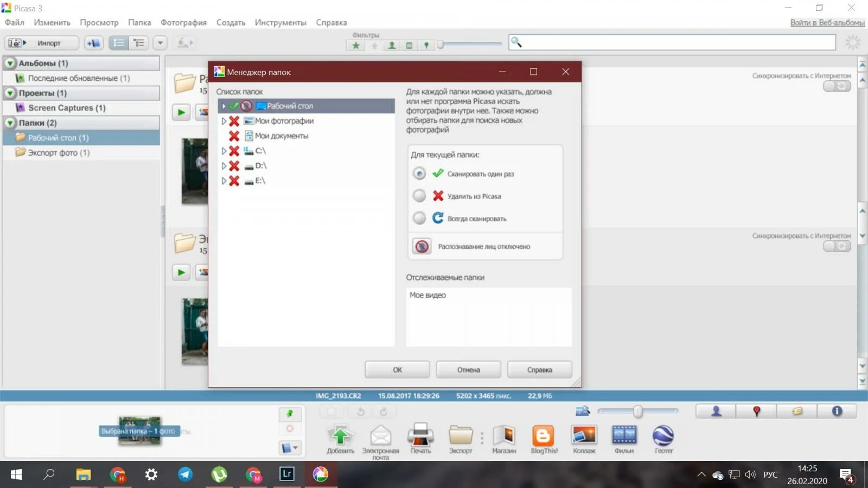Screen dimensions: 868x488
Task: Click OK in folder manager
Action: point(397,370)
